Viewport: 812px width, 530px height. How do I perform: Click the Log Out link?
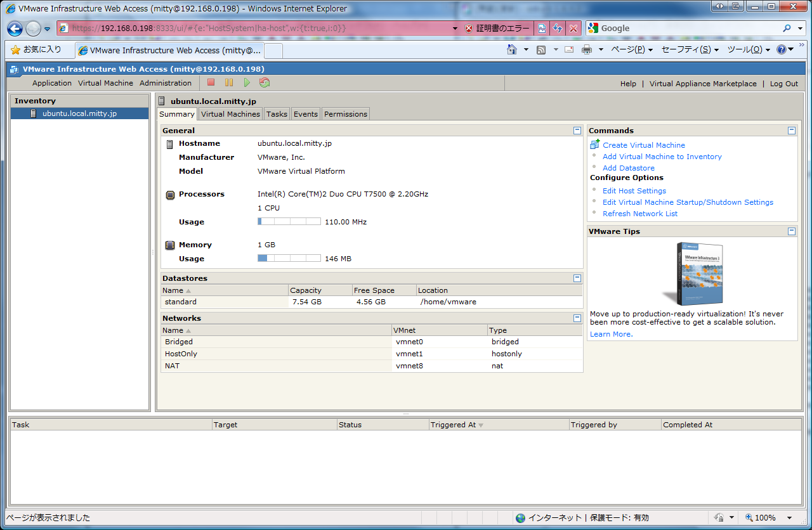coord(784,84)
